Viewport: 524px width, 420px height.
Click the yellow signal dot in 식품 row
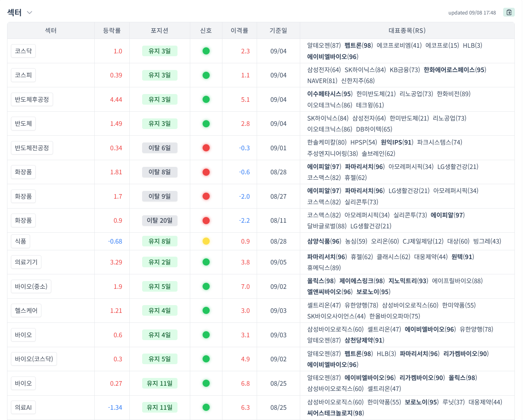(x=206, y=241)
